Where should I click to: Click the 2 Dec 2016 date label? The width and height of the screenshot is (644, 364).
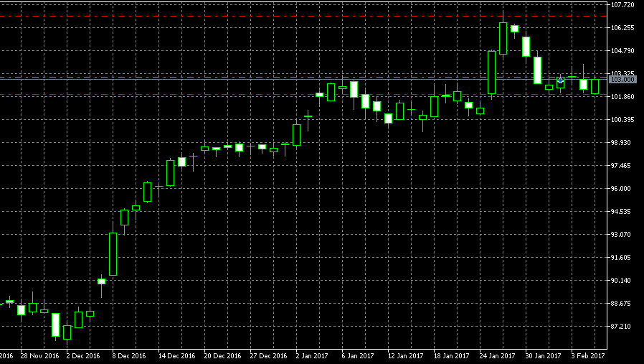[x=83, y=356]
